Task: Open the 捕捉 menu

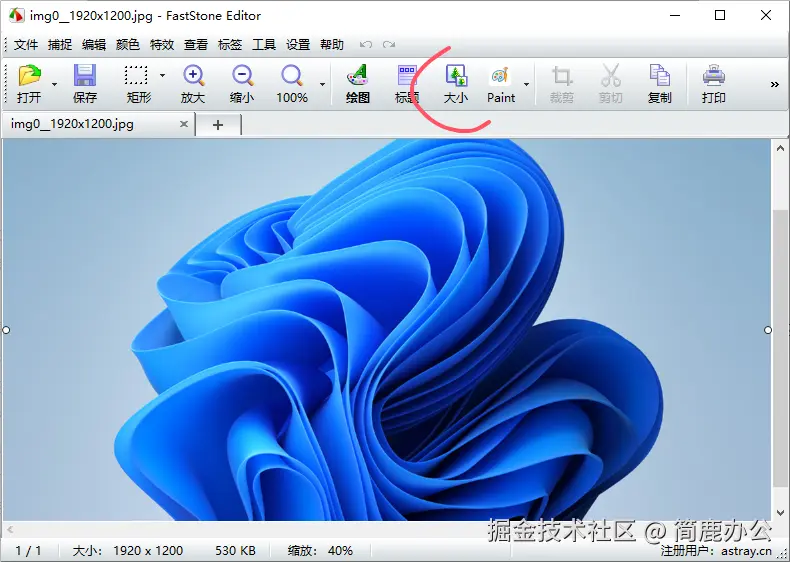Action: [60, 44]
